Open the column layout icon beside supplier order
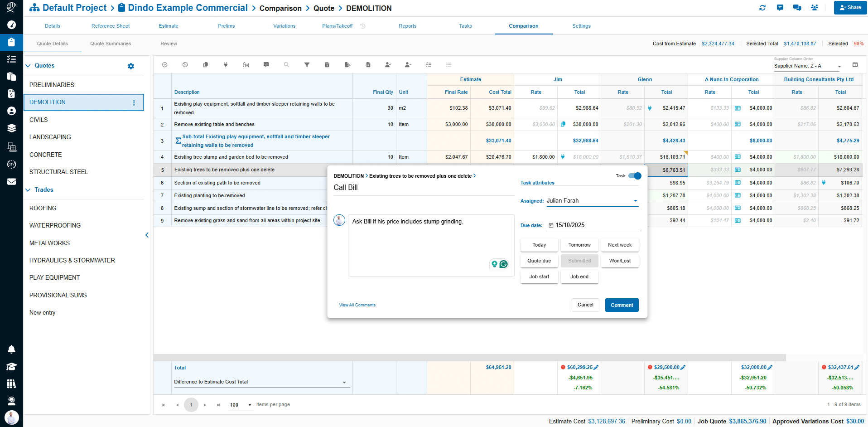Image resolution: width=868 pixels, height=427 pixels. pos(855,65)
